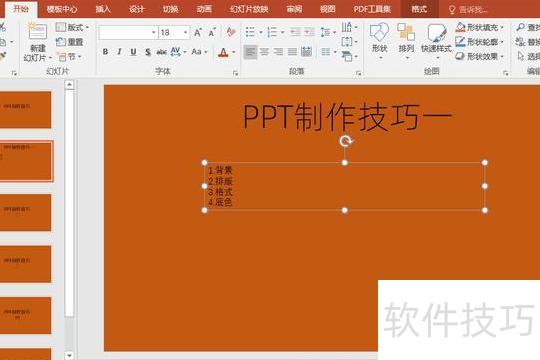Open the Arrange (排列) menu
540x360 pixels.
point(406,41)
